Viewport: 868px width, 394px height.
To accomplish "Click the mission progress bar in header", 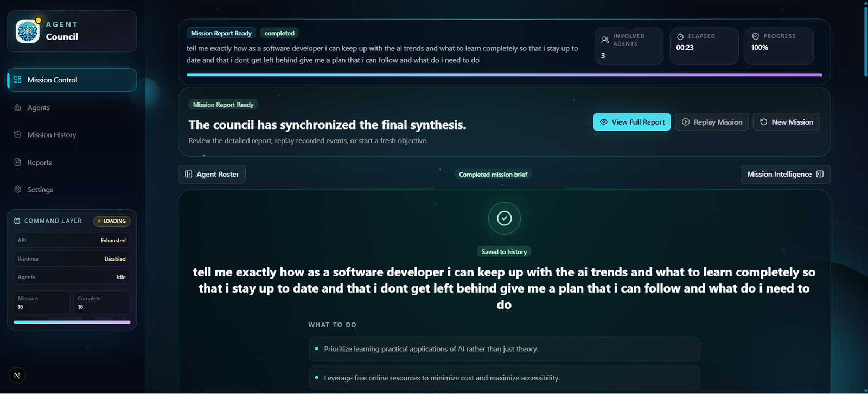I will pyautogui.click(x=504, y=75).
